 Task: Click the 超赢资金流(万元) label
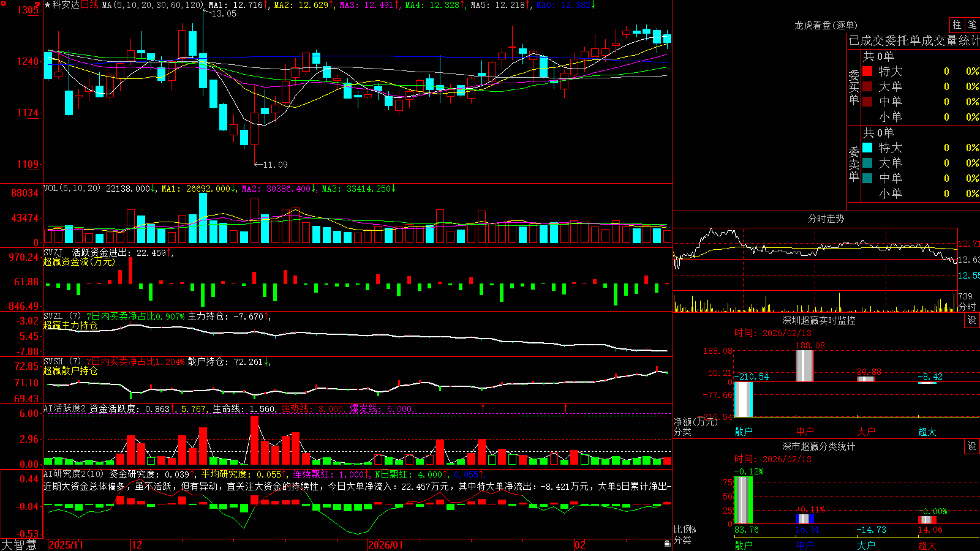79,261
